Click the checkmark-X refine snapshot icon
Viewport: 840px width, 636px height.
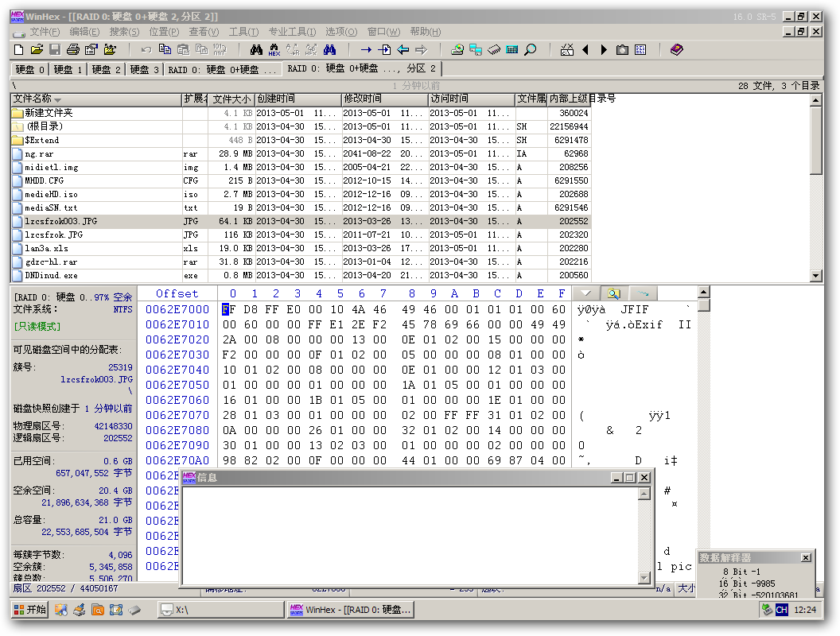(567, 50)
